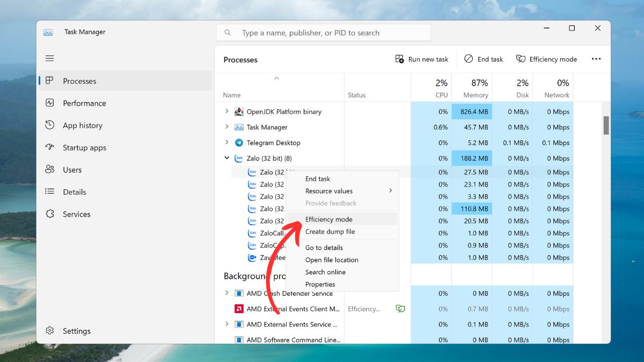Click the Telegram Desktop process icon
The image size is (644, 362).
pyautogui.click(x=239, y=143)
